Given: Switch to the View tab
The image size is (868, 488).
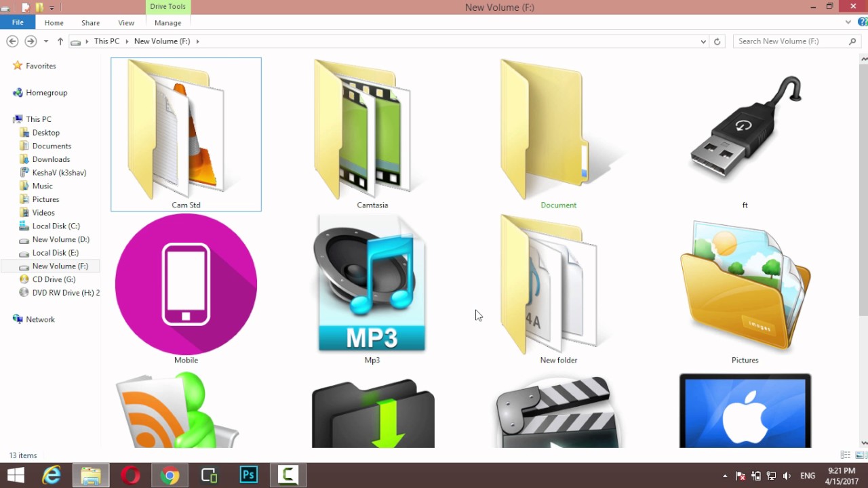Looking at the screenshot, I should click(x=126, y=22).
